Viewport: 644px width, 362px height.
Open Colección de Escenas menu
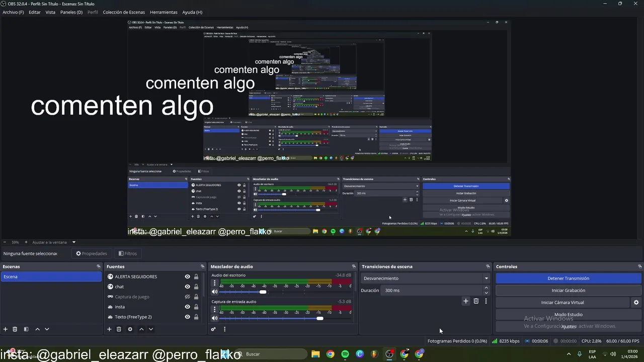(x=124, y=12)
